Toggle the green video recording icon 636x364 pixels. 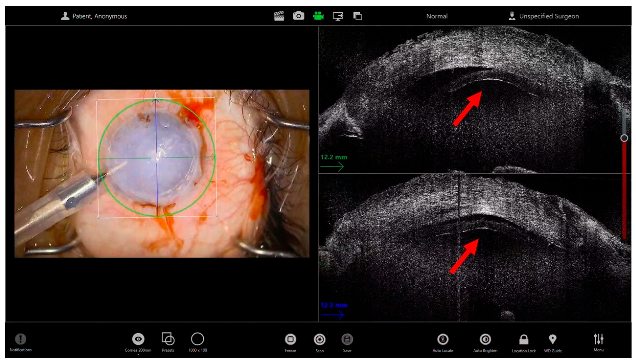pyautogui.click(x=318, y=16)
